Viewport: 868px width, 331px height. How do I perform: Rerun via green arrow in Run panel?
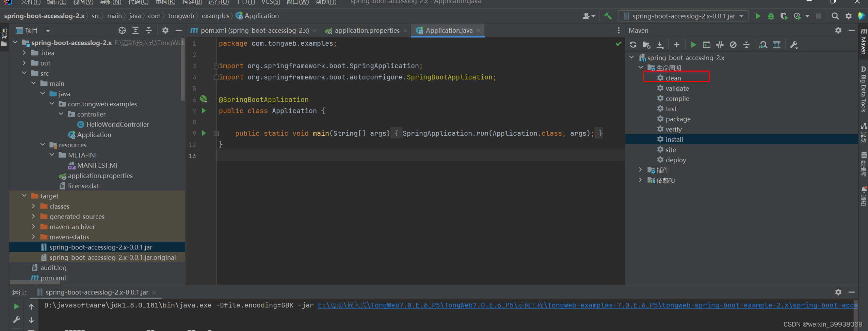click(16, 306)
